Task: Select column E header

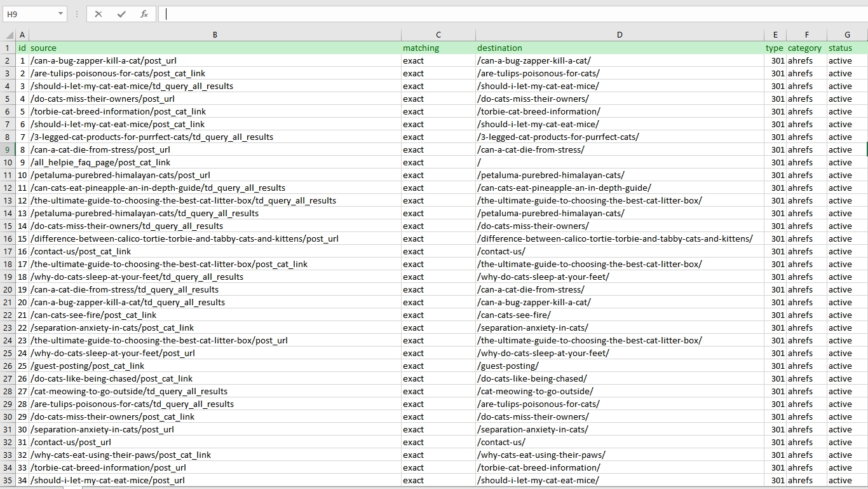Action: [x=775, y=35]
